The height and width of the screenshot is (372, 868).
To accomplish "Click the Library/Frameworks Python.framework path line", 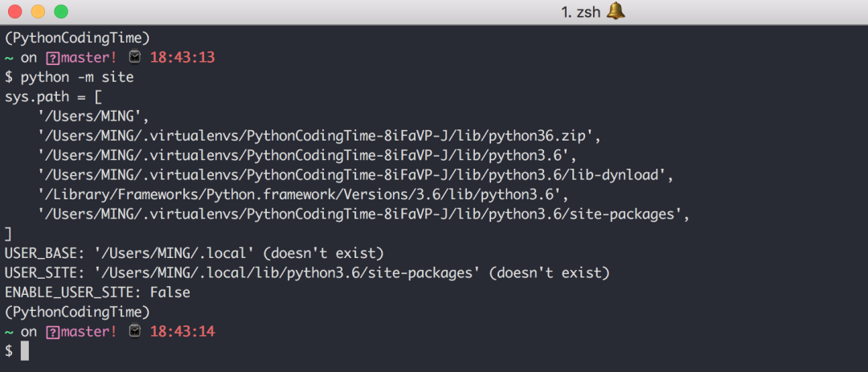I will [303, 195].
